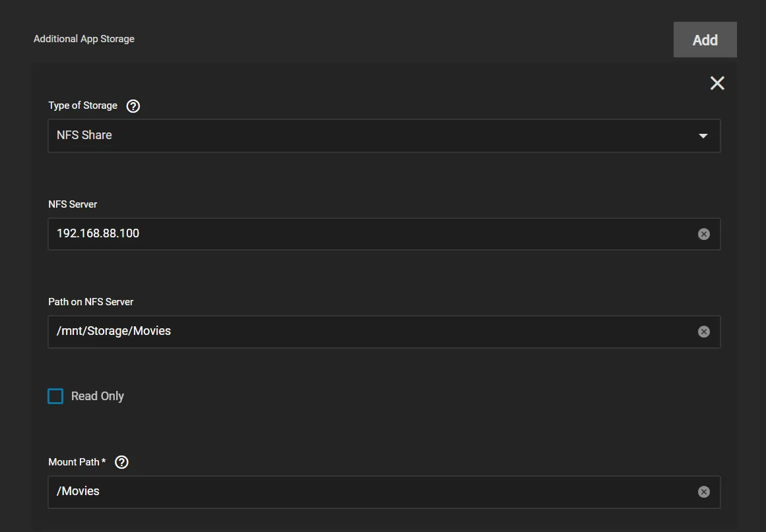Expand the Type of Storage dropdown arrow
This screenshot has width=766, height=532.
703,136
